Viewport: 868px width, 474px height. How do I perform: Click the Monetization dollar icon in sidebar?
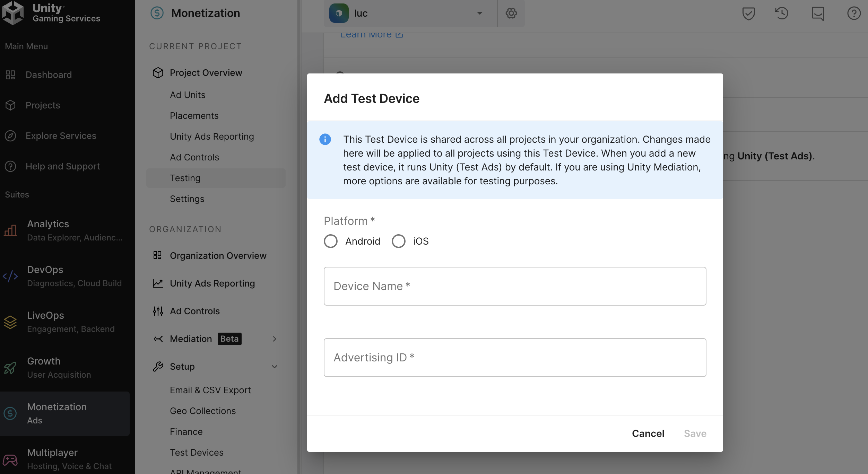coord(10,413)
